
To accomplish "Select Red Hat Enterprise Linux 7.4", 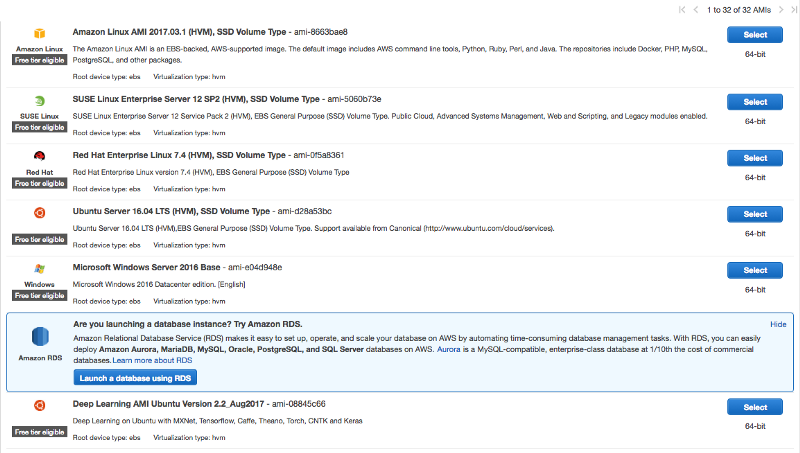I will pyautogui.click(x=755, y=158).
